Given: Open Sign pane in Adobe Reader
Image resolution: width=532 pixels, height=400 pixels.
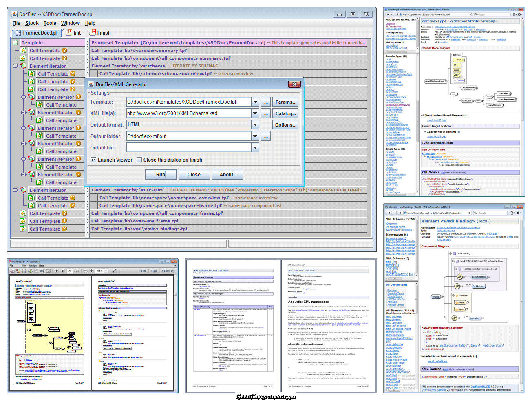Looking at the screenshot, I should pyautogui.click(x=154, y=271).
